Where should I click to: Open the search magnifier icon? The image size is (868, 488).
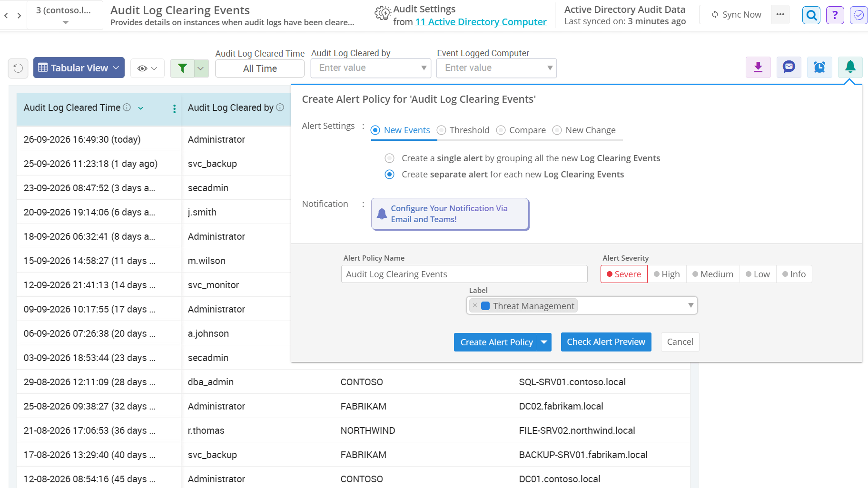811,15
